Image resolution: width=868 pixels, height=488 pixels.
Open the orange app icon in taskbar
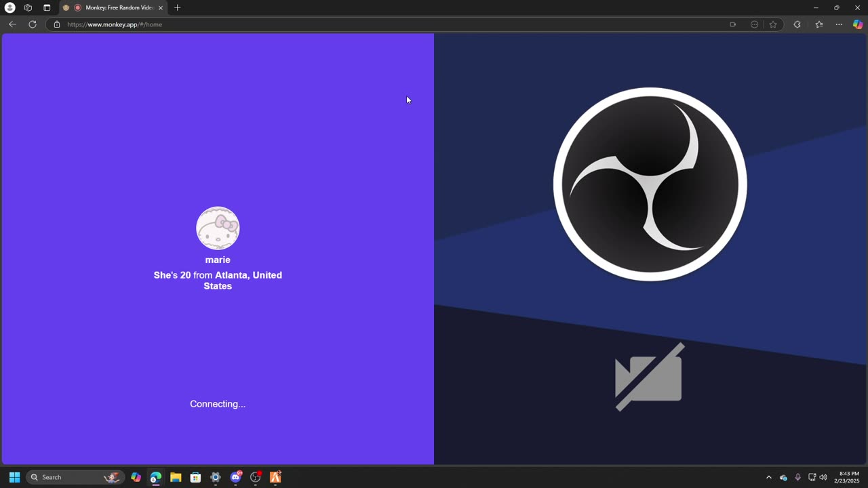(x=275, y=477)
